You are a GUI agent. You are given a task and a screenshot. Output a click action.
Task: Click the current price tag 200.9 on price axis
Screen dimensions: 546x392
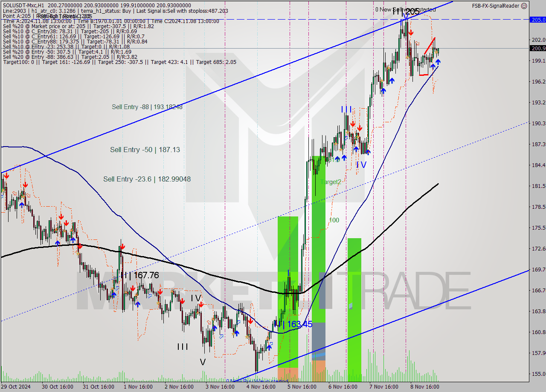(x=537, y=48)
